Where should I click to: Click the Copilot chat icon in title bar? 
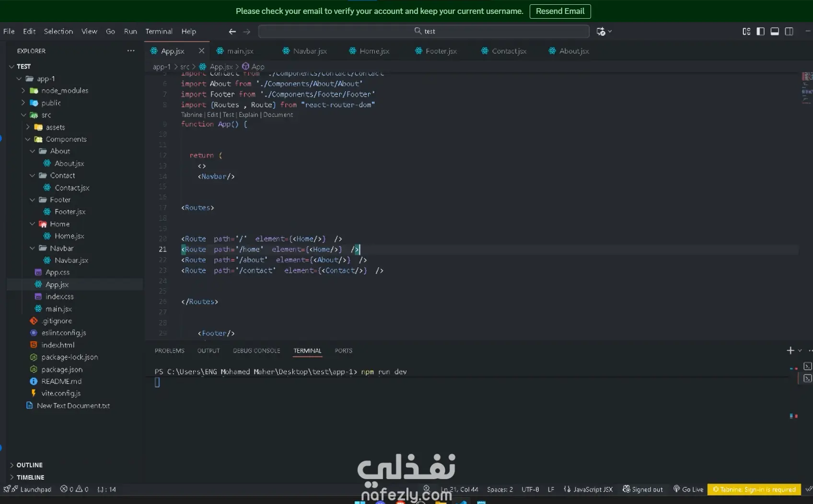601,31
